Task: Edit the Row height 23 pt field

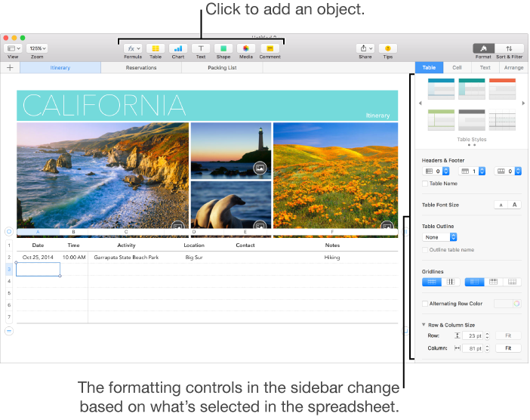Action: [x=473, y=335]
